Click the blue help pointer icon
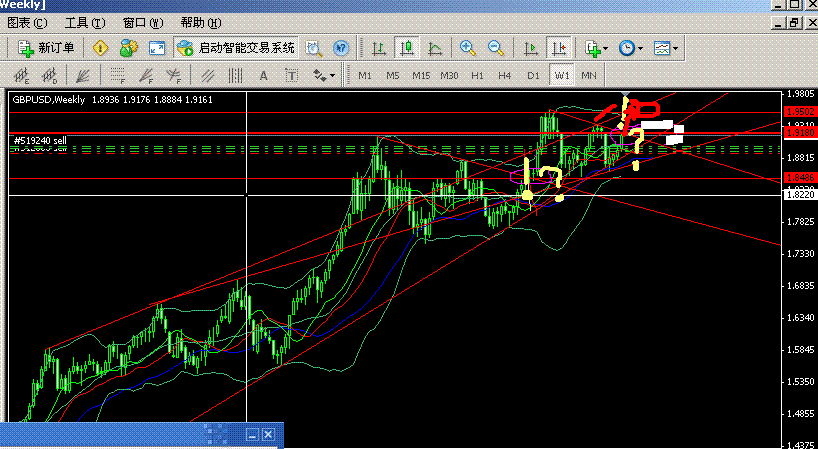The height and width of the screenshot is (449, 818). tap(341, 48)
